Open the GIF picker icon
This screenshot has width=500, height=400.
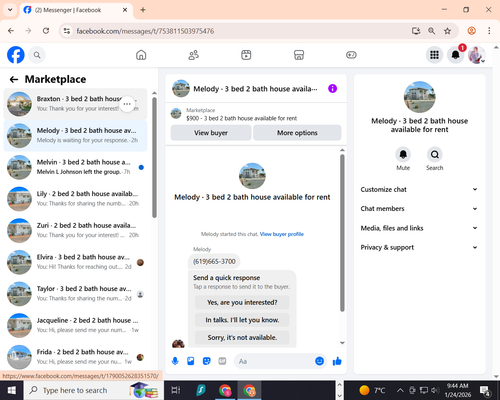pyautogui.click(x=222, y=361)
